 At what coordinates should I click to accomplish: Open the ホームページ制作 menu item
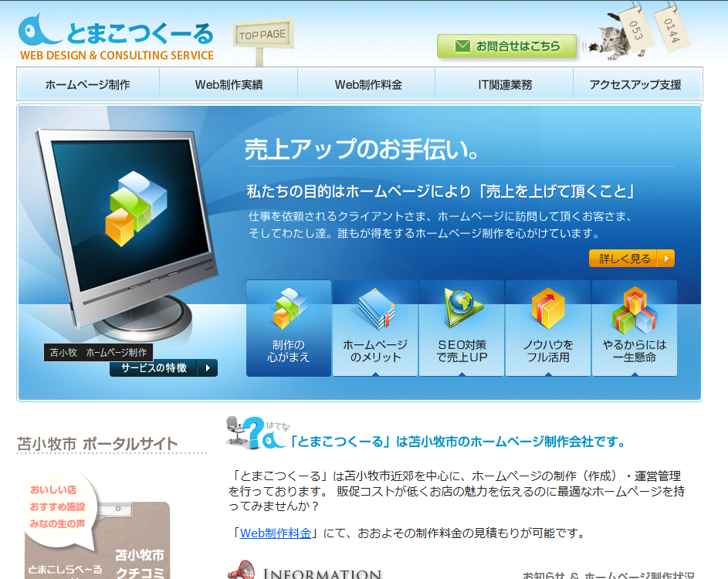click(88, 85)
